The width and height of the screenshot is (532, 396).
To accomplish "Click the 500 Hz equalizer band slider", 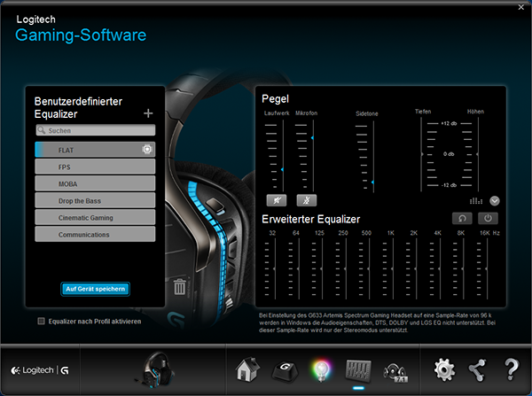I will click(369, 268).
